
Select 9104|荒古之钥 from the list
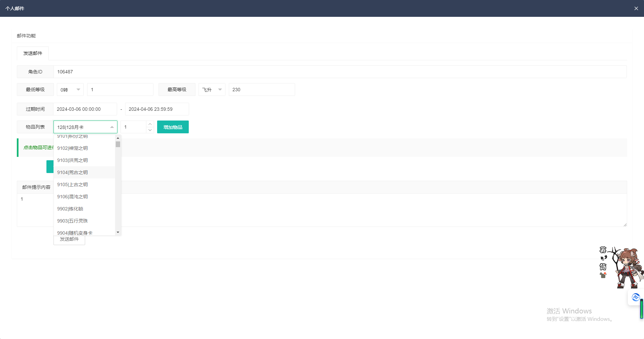84,172
